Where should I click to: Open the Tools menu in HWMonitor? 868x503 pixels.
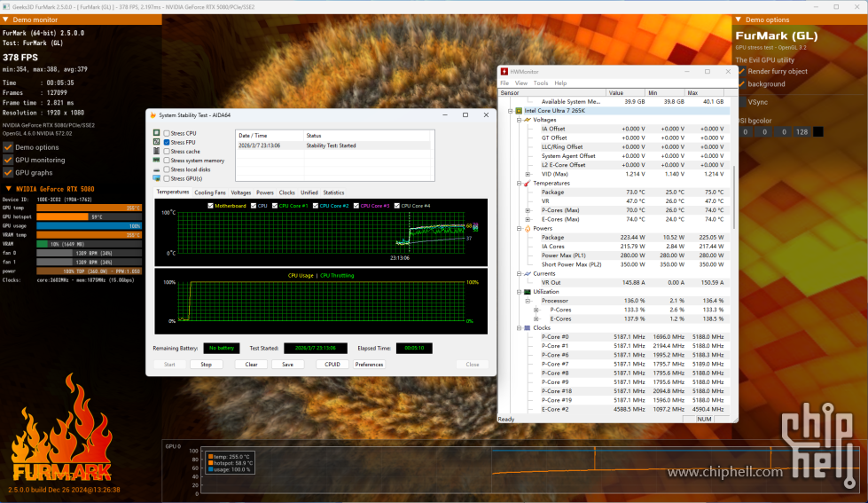[541, 83]
